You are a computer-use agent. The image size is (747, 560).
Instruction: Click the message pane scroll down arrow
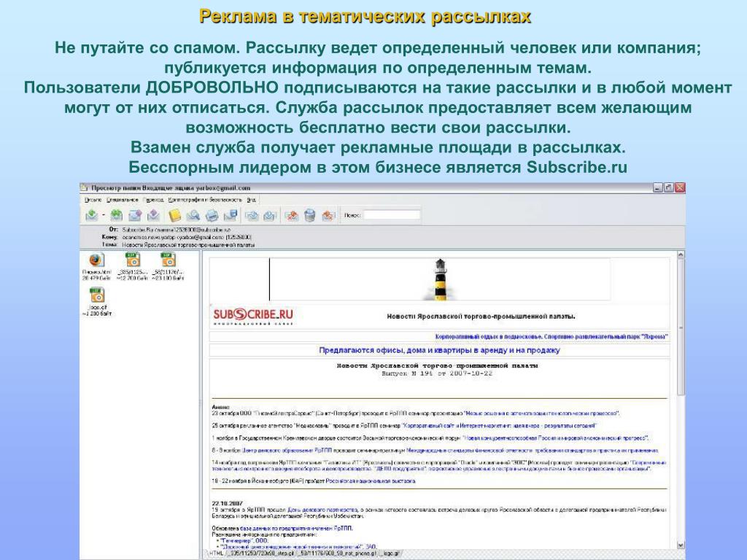pyautogui.click(x=681, y=545)
